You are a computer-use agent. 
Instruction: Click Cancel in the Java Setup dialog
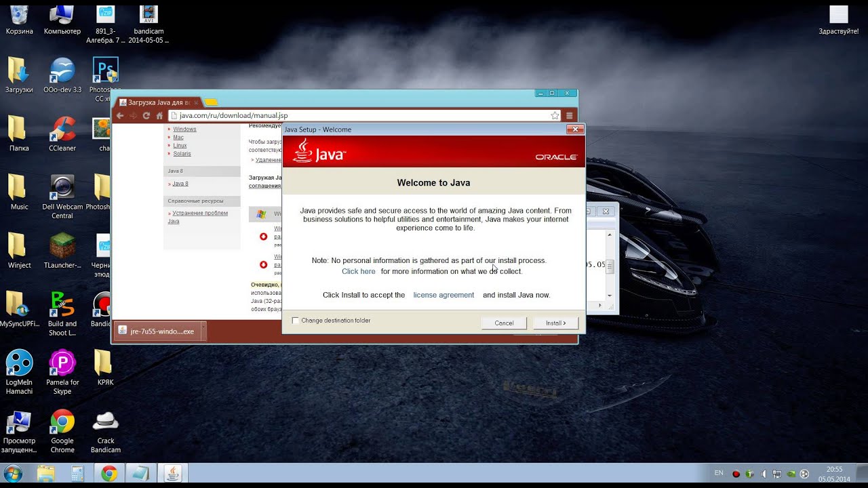[504, 323]
